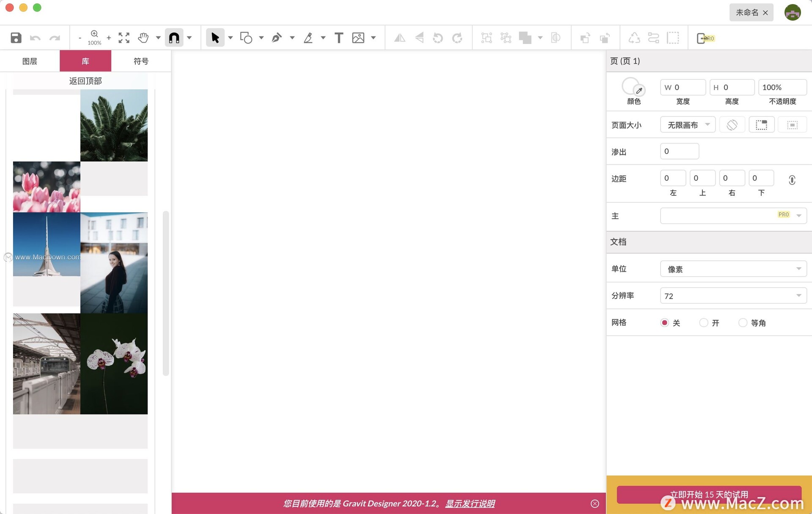Expand the pen tool dropdown arrow
The height and width of the screenshot is (514, 812).
[292, 38]
